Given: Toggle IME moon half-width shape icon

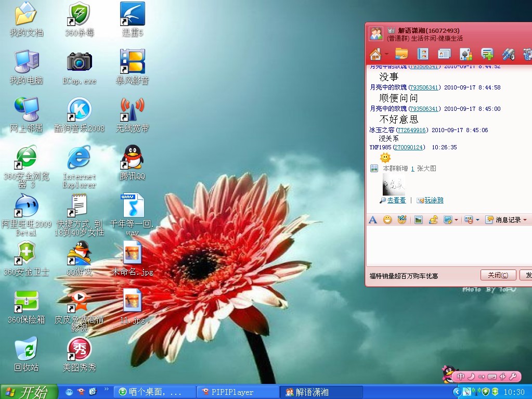Looking at the screenshot, I should pyautogui.click(x=471, y=376).
